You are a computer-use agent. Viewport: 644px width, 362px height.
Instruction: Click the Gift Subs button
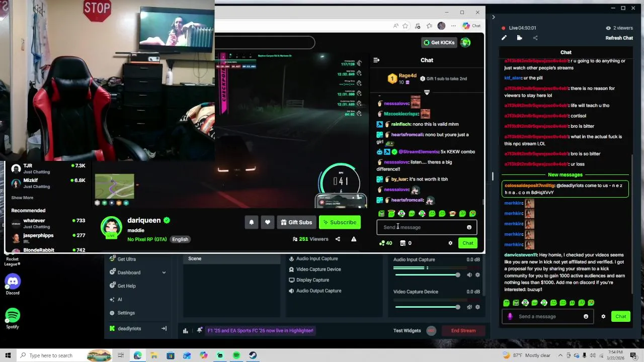[x=297, y=222]
